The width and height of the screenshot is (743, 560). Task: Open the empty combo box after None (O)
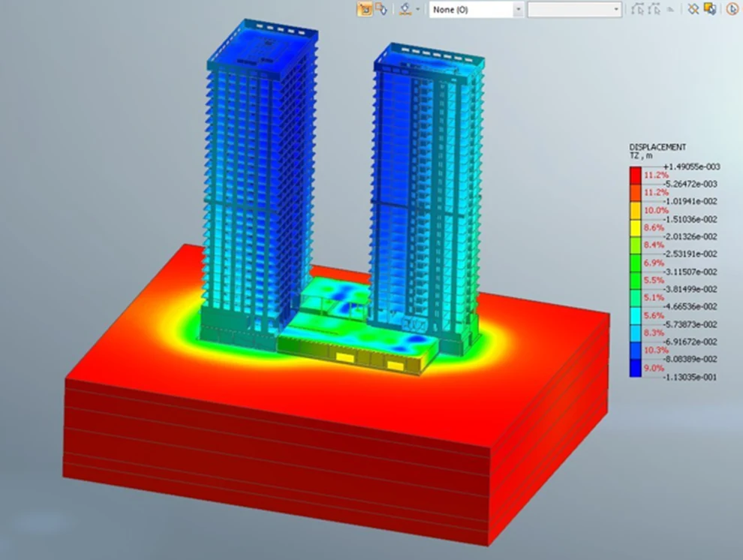(574, 10)
